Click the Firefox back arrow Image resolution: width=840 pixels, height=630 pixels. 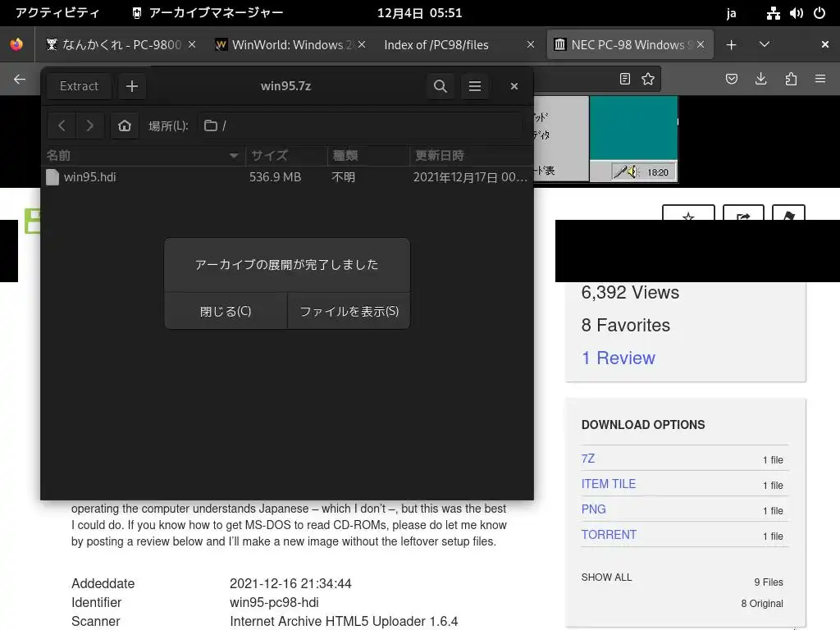[20, 80]
